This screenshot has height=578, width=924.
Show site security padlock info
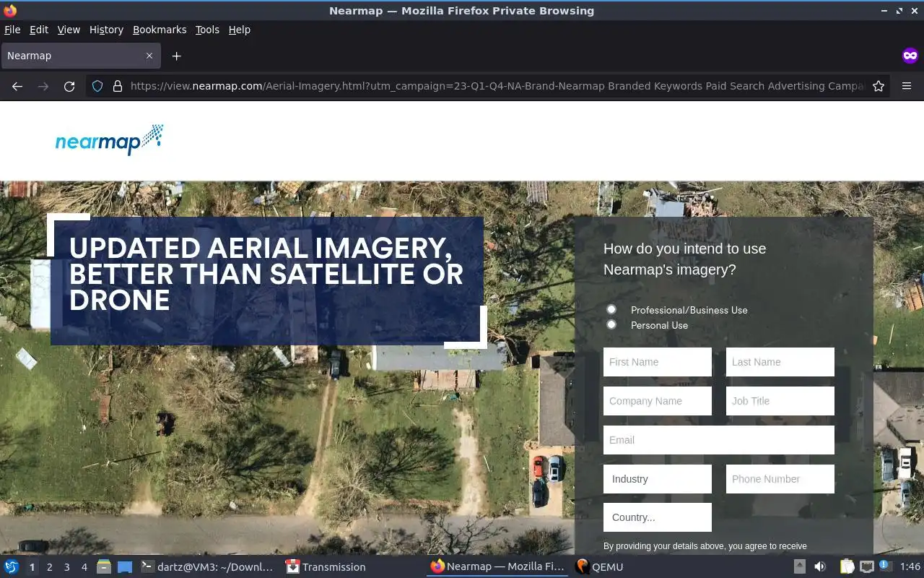pyautogui.click(x=117, y=86)
